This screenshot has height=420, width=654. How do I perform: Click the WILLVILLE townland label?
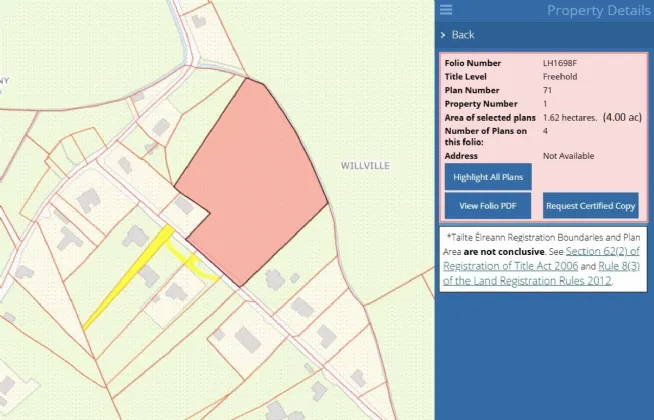click(x=365, y=164)
